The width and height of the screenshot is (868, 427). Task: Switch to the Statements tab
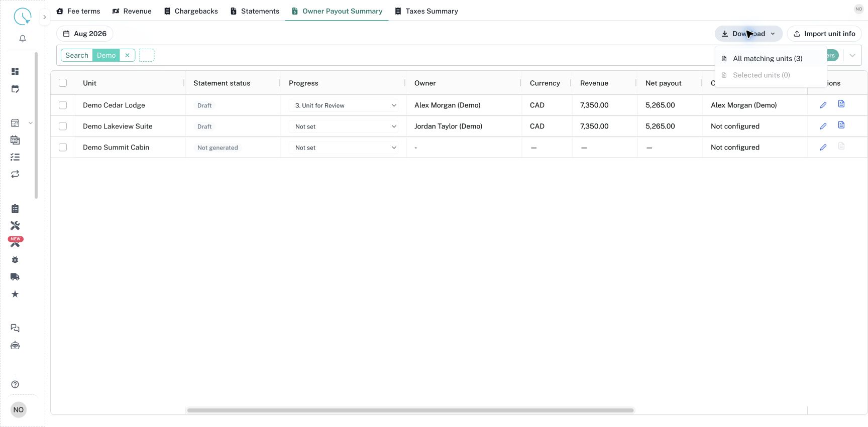pyautogui.click(x=255, y=11)
